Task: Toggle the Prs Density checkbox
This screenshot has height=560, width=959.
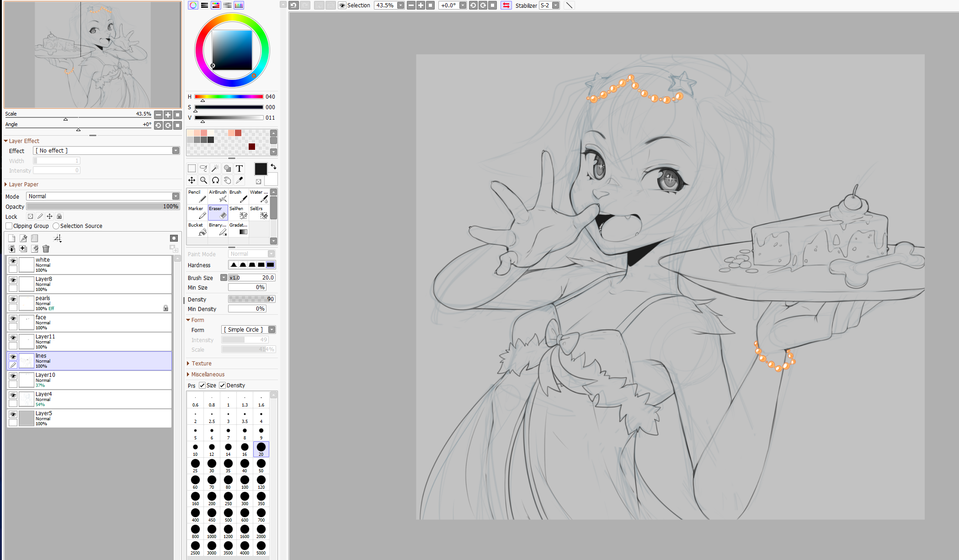Action: 223,386
